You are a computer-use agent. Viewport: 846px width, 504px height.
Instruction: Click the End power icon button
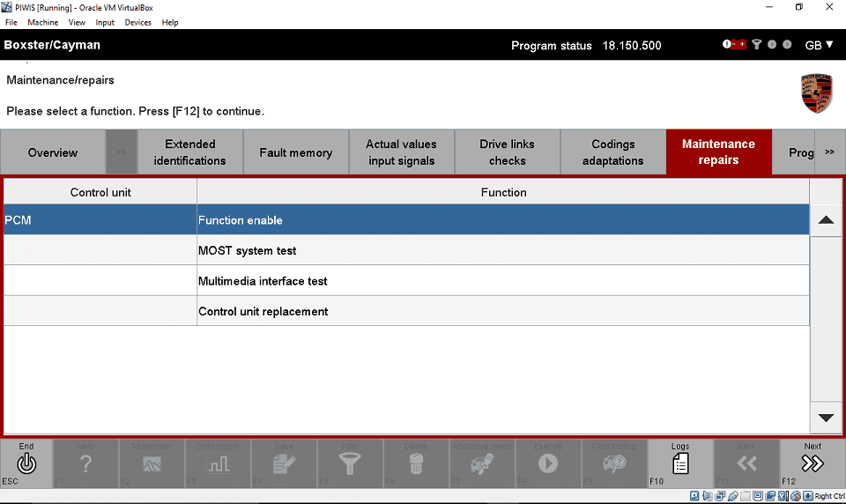tap(26, 463)
